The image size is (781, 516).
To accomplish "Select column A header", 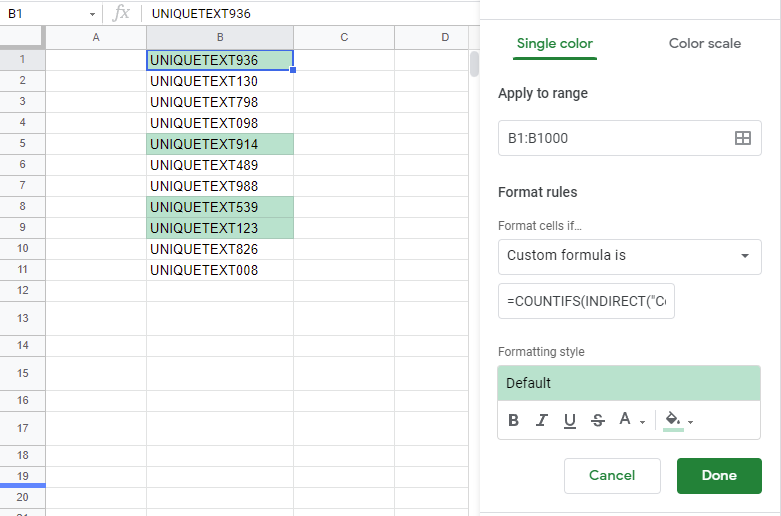I will (x=96, y=37).
